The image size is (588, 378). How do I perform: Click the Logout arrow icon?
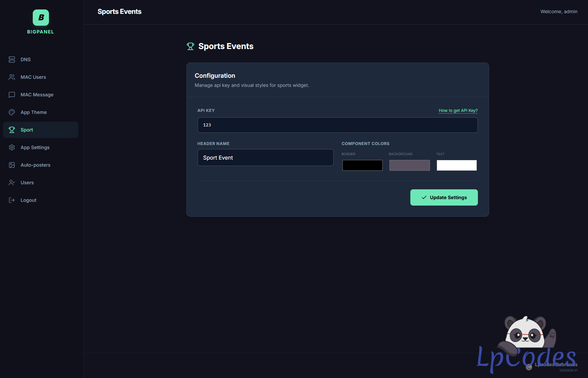click(x=12, y=200)
